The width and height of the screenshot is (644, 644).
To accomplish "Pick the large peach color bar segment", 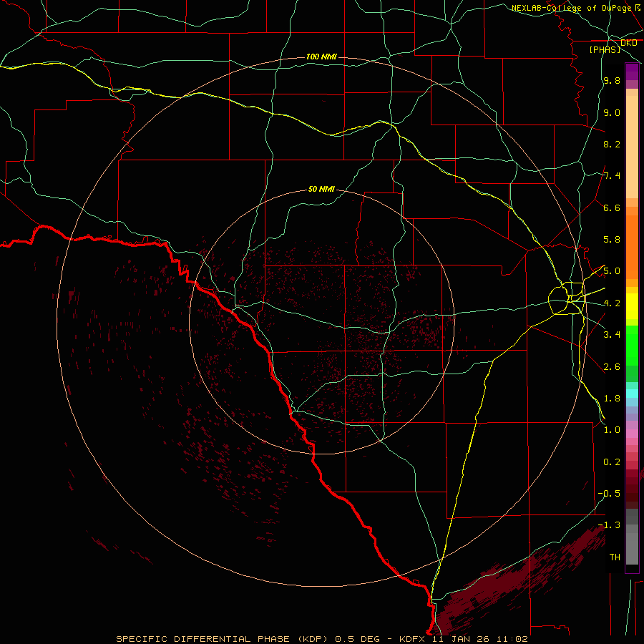I will tap(632, 147).
